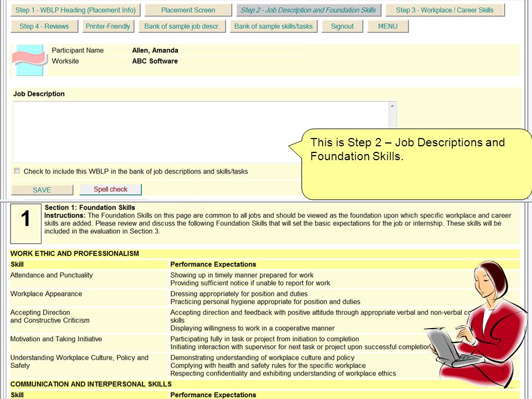The height and width of the screenshot is (399, 532).
Task: Select the Attendance and Punctuality skill
Action: pyautogui.click(x=52, y=275)
